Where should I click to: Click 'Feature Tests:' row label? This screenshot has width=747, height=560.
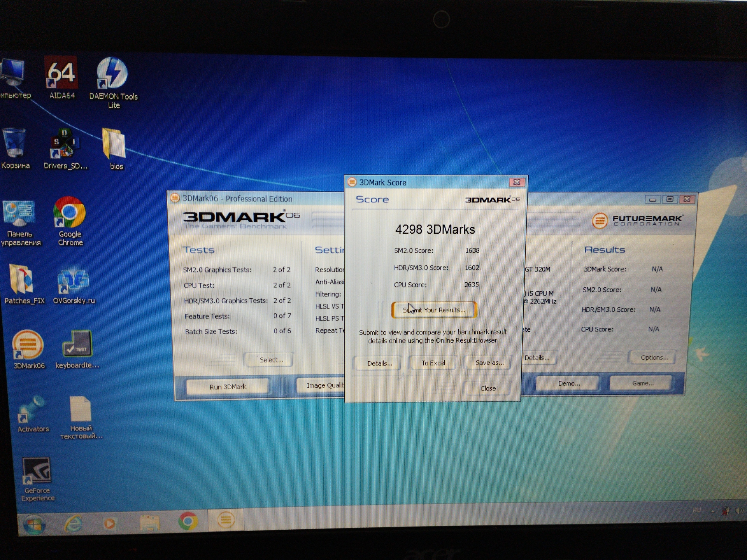pyautogui.click(x=207, y=317)
